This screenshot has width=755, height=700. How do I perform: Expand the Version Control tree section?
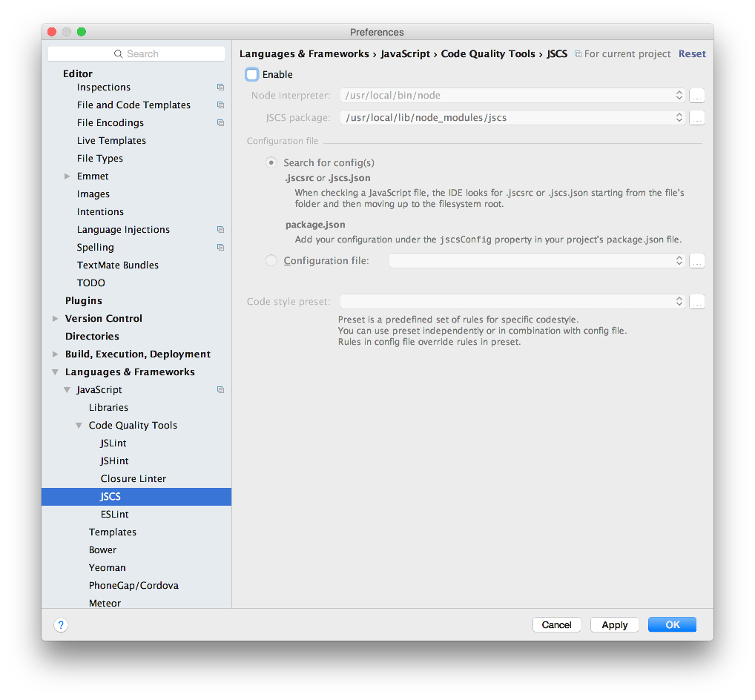[x=56, y=319]
